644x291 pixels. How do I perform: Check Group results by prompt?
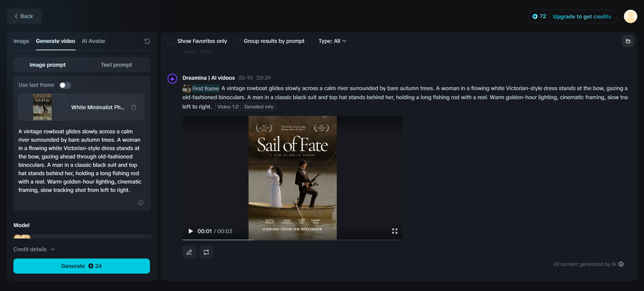pos(237,41)
